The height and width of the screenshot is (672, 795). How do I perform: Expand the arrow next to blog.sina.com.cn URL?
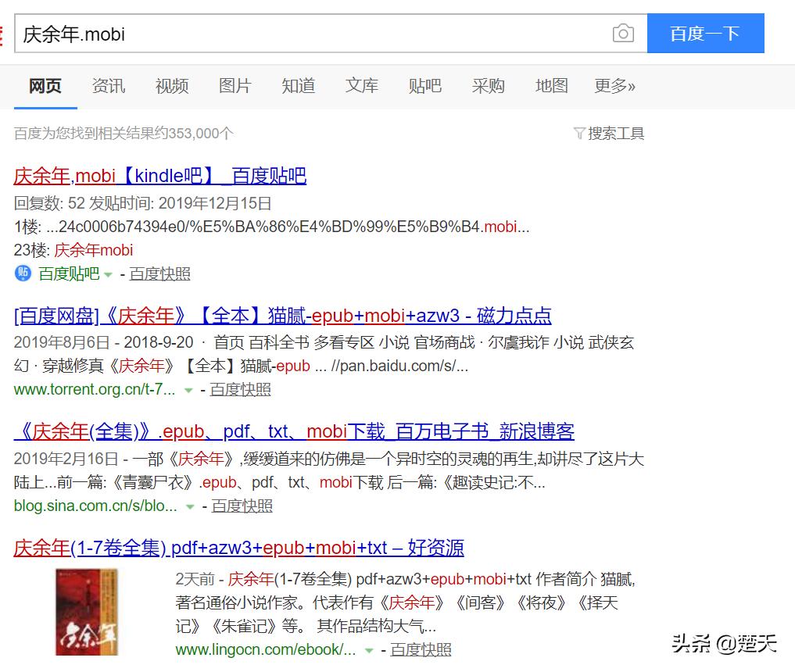coord(190,506)
